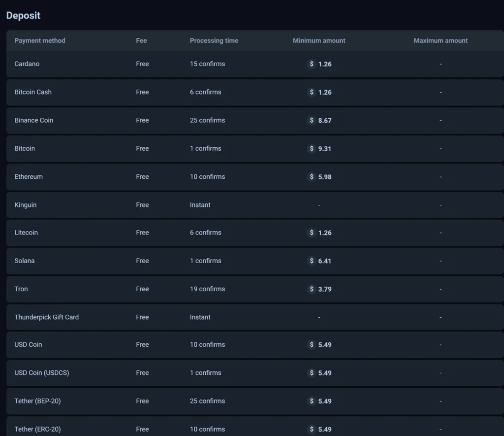This screenshot has width=504, height=436.
Task: Select the "19 confirms" processing time
Action: tap(207, 289)
